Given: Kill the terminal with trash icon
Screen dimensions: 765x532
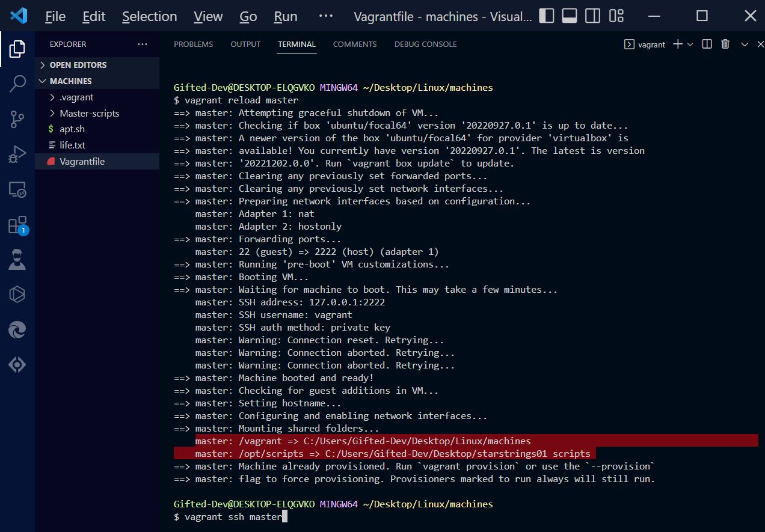Looking at the screenshot, I should tap(725, 44).
